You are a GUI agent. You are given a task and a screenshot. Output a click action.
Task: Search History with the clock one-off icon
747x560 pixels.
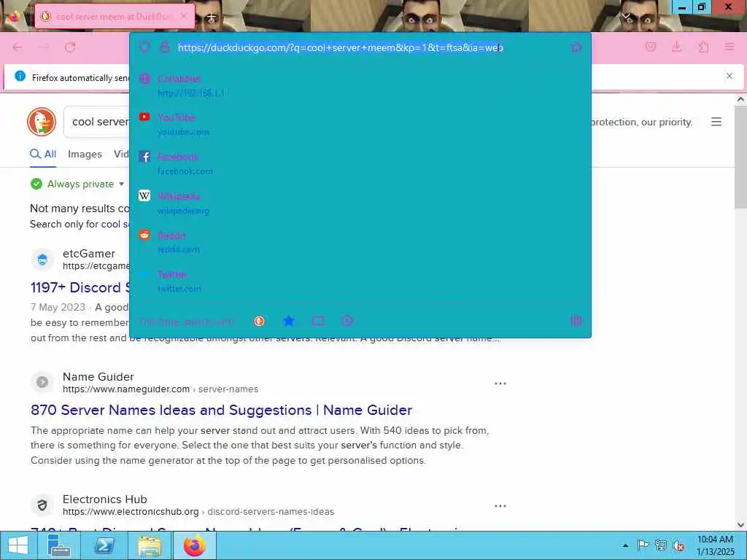(x=347, y=321)
